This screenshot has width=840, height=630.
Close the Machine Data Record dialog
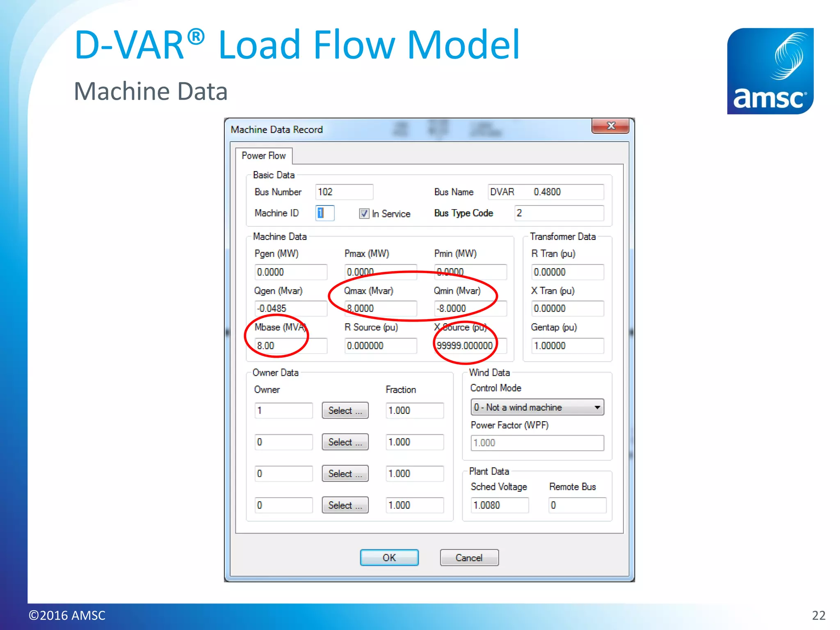point(610,126)
